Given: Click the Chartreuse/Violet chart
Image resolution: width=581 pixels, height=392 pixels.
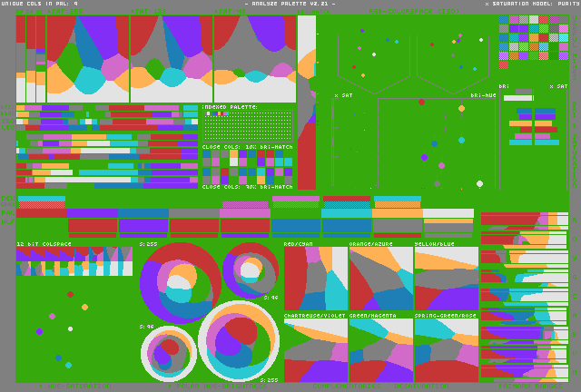Looking at the screenshot, I should pos(315,350).
